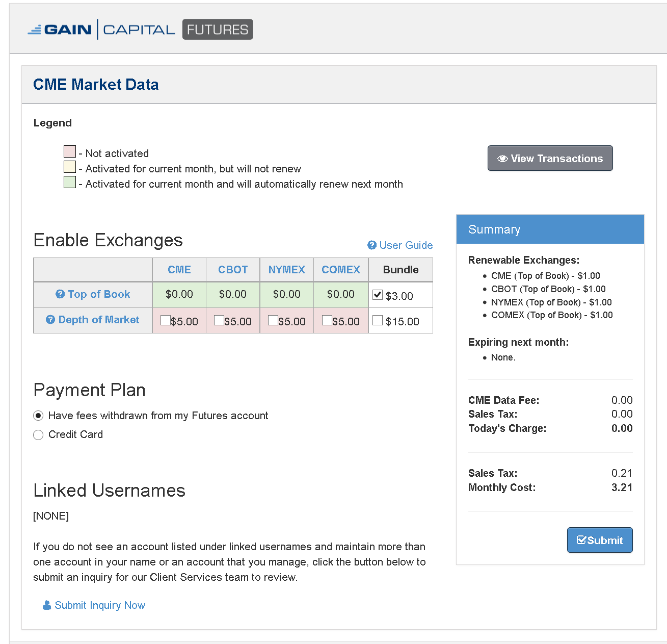Click the person icon beside Submit Inquiry Now
Image resolution: width=667 pixels, height=644 pixels.
[x=47, y=605]
